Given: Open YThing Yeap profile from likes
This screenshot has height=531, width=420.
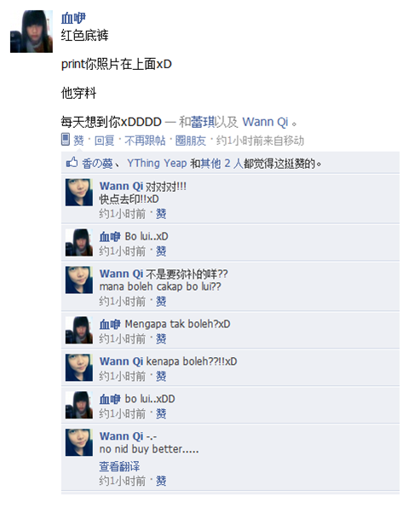Looking at the screenshot, I should tap(157, 164).
